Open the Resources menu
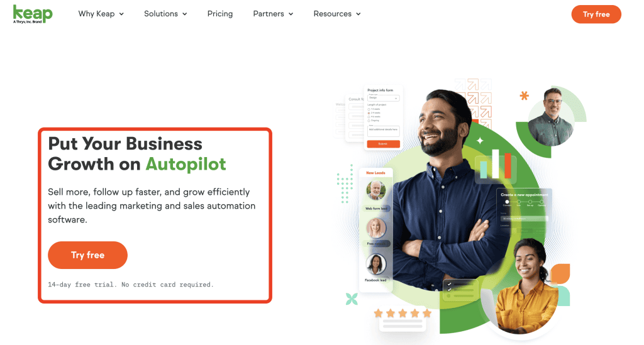Screen dimensions: 644x345 (x=337, y=14)
